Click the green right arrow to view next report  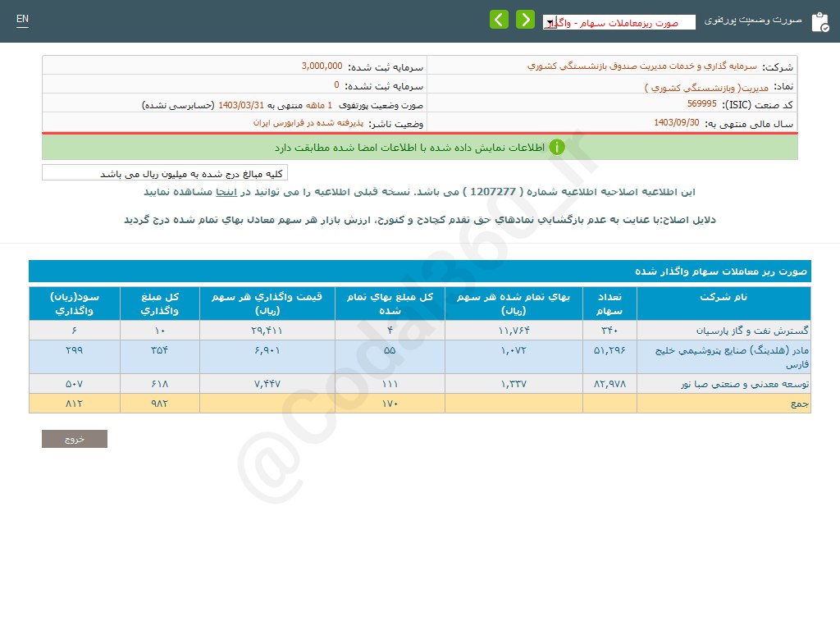click(x=525, y=19)
